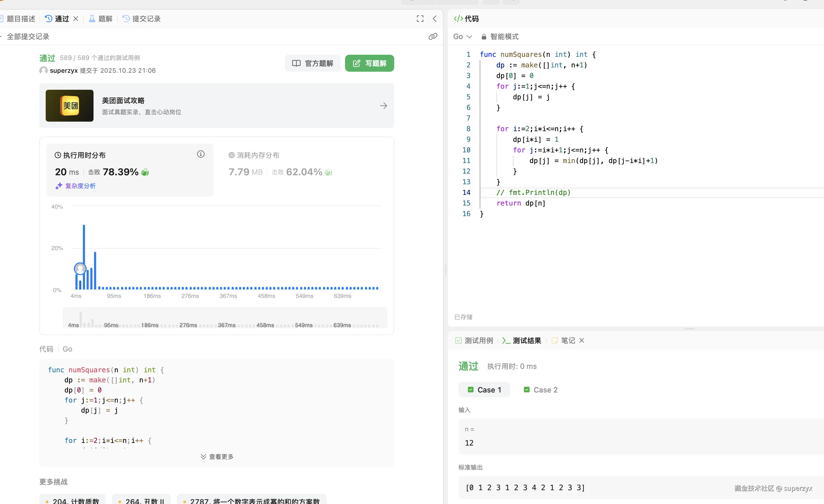Click line number 8 in the editor gutter
Screen dimensions: 824x504
[468, 129]
